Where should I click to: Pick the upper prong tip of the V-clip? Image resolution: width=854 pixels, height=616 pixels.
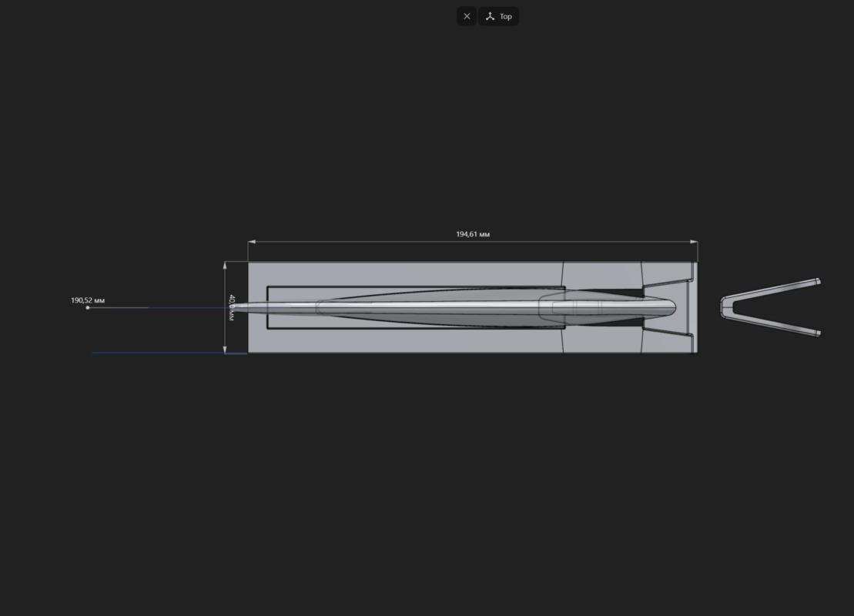pos(818,282)
